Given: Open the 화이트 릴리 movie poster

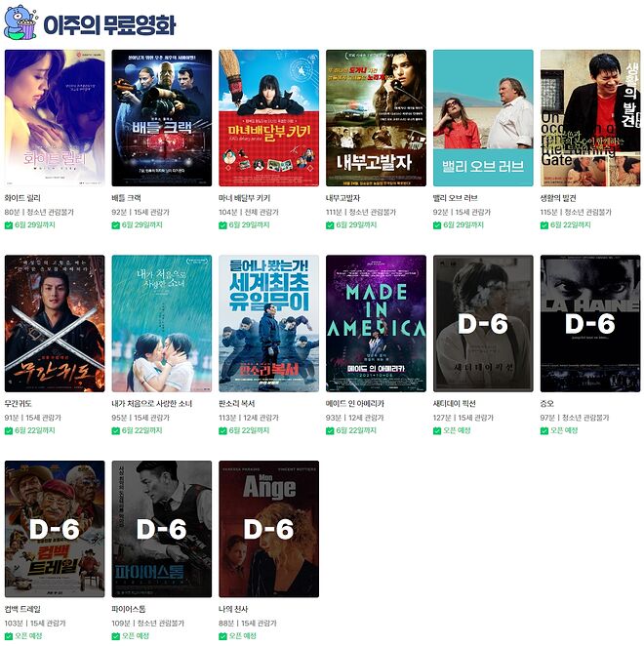Looking at the screenshot, I should click(x=55, y=118).
